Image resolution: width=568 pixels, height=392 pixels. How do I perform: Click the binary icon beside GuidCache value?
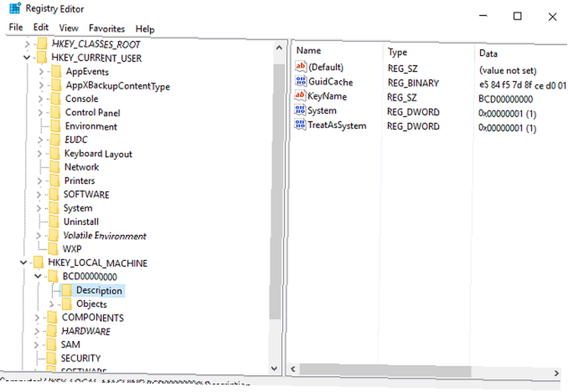pyautogui.click(x=300, y=81)
